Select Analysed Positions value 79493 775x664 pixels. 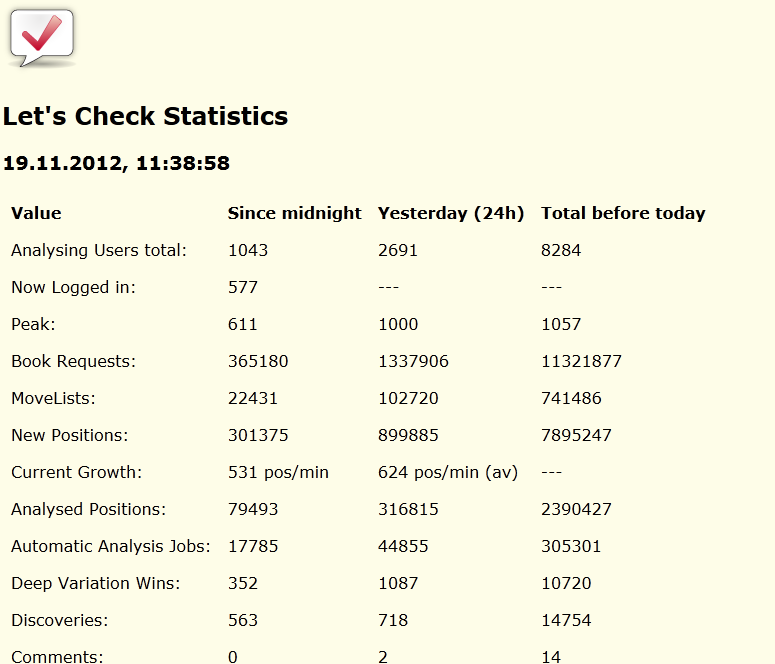click(x=253, y=509)
